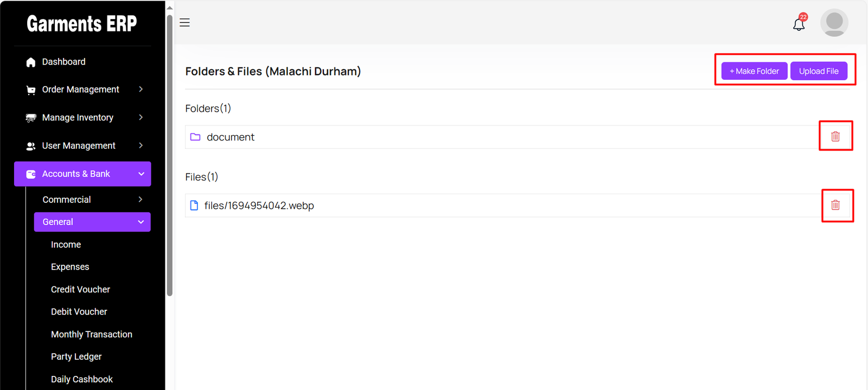This screenshot has width=868, height=390.
Task: Click the purple folder icon beside document
Action: 195,137
